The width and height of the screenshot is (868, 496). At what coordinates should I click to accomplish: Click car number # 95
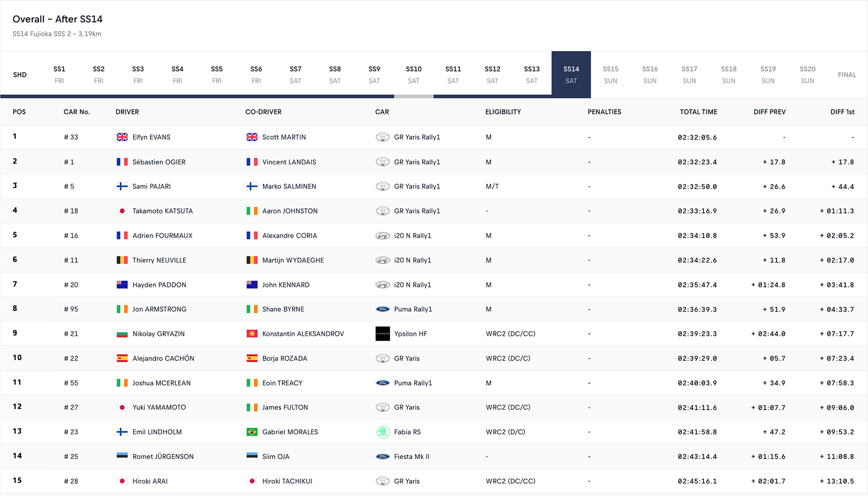click(x=71, y=309)
